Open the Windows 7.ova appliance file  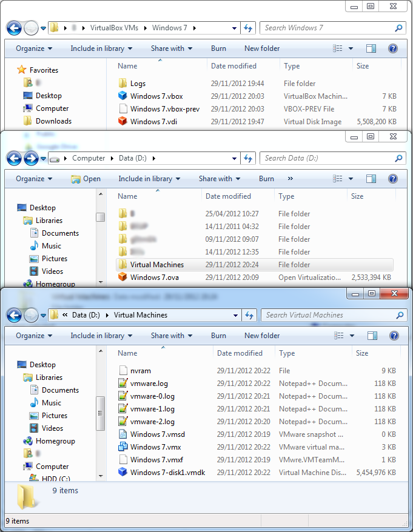154,278
